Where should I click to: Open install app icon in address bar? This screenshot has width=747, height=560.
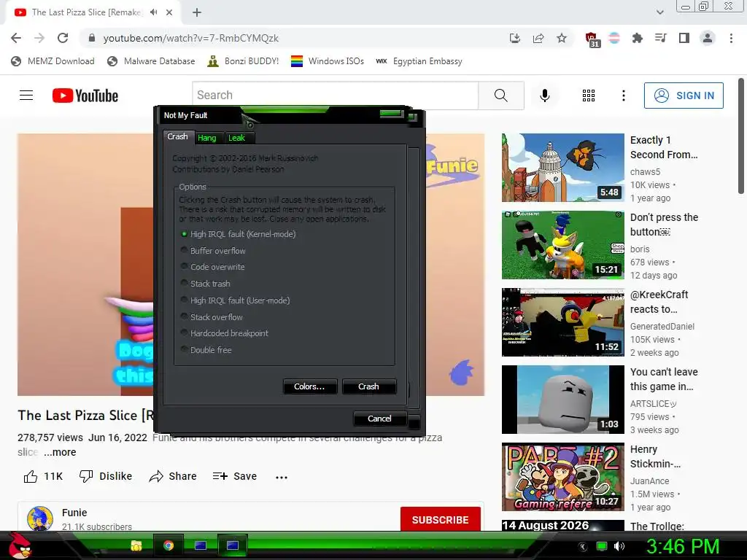point(514,38)
